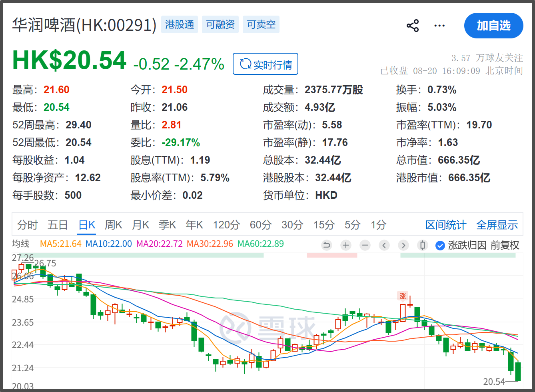Image resolution: width=535 pixels, height=392 pixels.
Task: Switch to the 分时 tab
Action: coord(28,225)
